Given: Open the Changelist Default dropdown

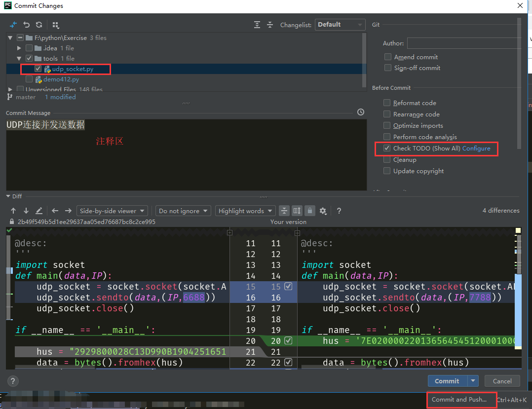Looking at the screenshot, I should click(x=340, y=24).
